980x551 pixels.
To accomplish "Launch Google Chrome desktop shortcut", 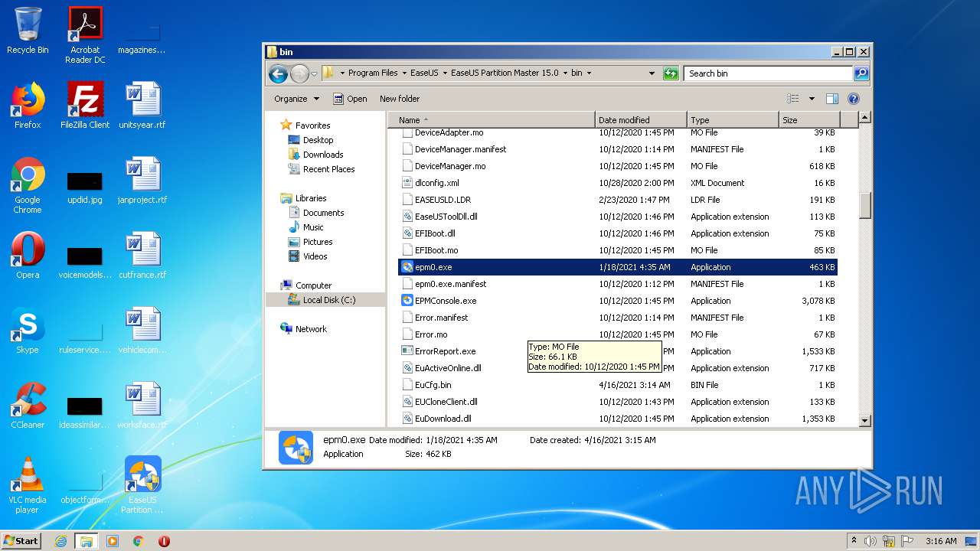I will (28, 185).
